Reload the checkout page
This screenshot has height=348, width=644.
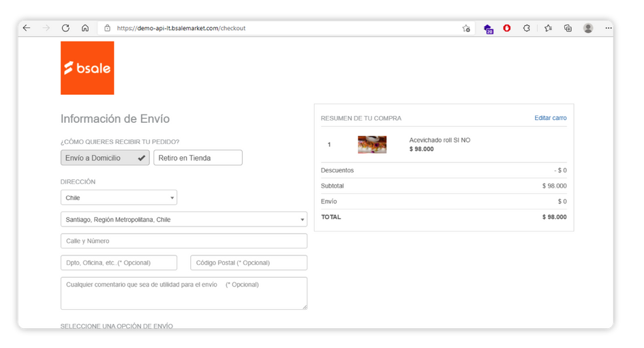pyautogui.click(x=65, y=28)
